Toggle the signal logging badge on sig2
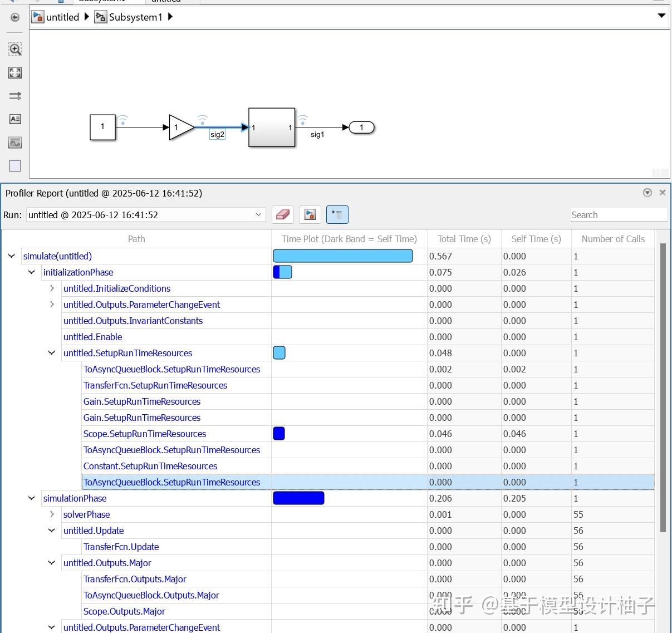 202,119
